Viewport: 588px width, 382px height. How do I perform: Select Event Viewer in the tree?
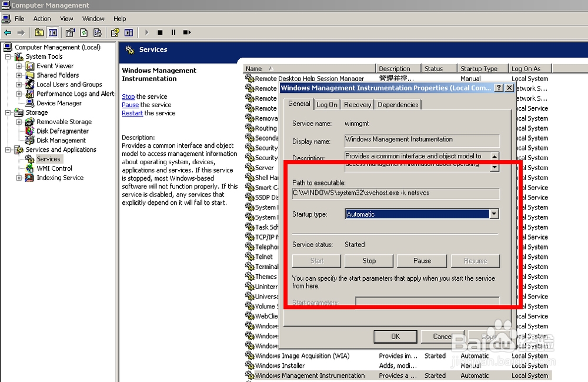click(55, 66)
